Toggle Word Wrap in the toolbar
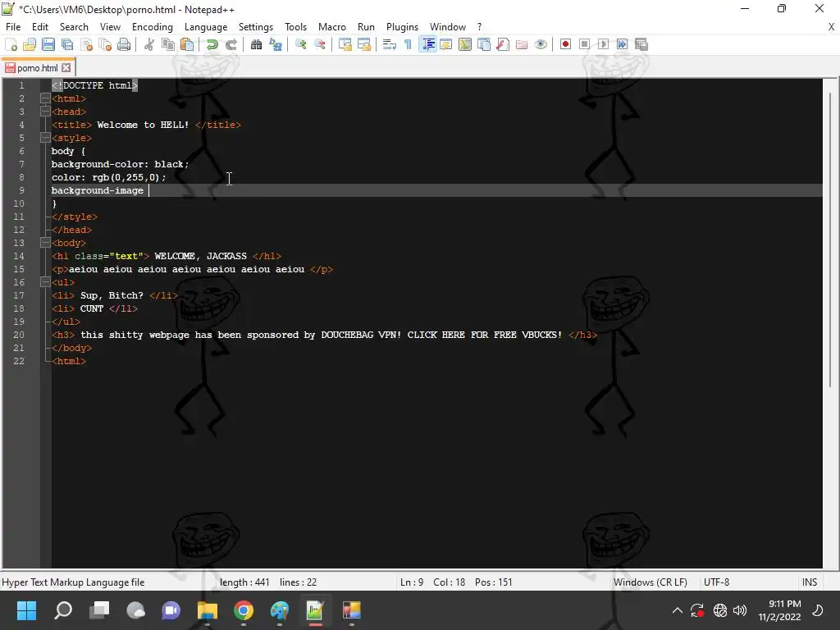Viewport: 840px width, 630px height. click(390, 44)
